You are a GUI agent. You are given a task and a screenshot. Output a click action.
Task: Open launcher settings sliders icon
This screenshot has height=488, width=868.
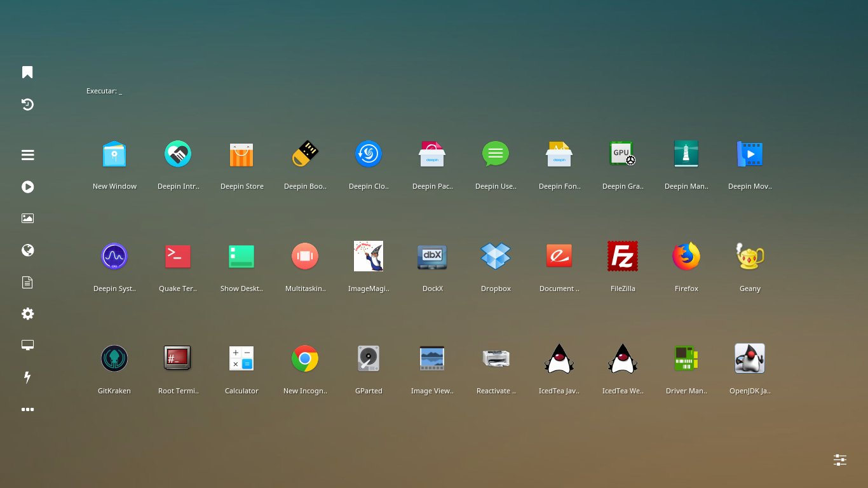[840, 460]
